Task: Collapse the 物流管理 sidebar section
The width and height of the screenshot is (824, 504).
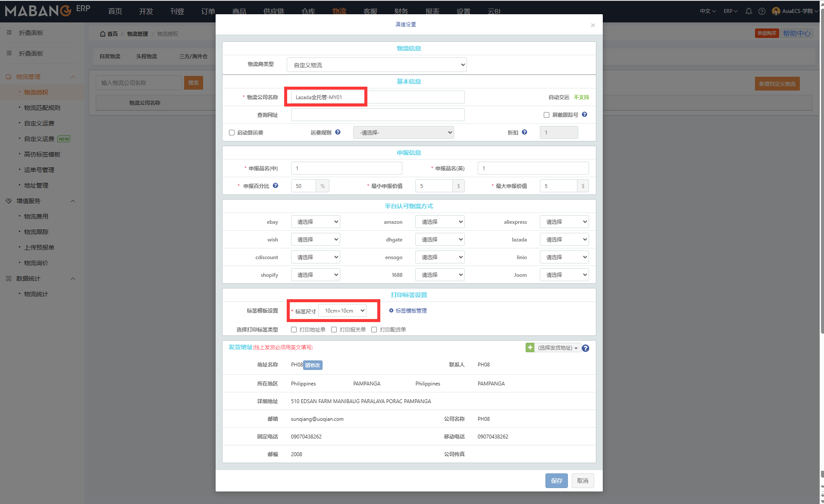Action: [73, 77]
